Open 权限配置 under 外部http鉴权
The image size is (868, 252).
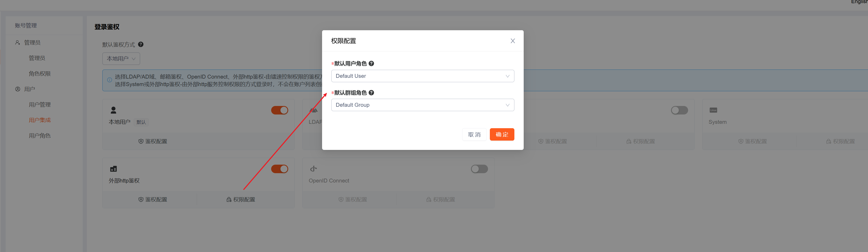coord(241,200)
